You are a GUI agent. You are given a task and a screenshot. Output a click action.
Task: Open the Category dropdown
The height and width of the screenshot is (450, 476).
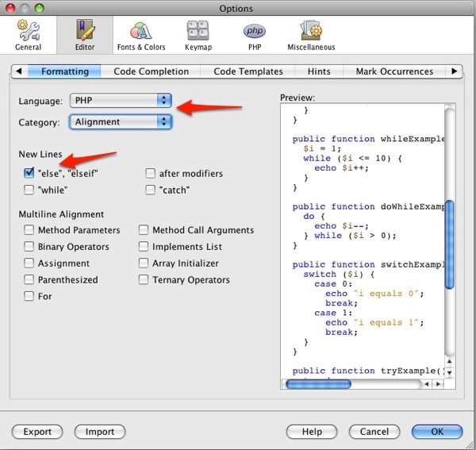(121, 122)
